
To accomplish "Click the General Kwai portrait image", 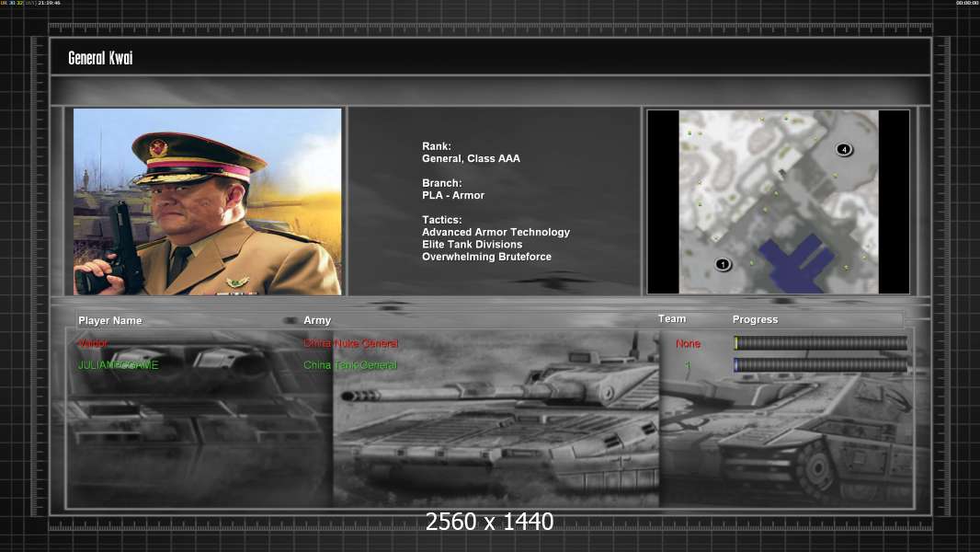I will coord(208,201).
